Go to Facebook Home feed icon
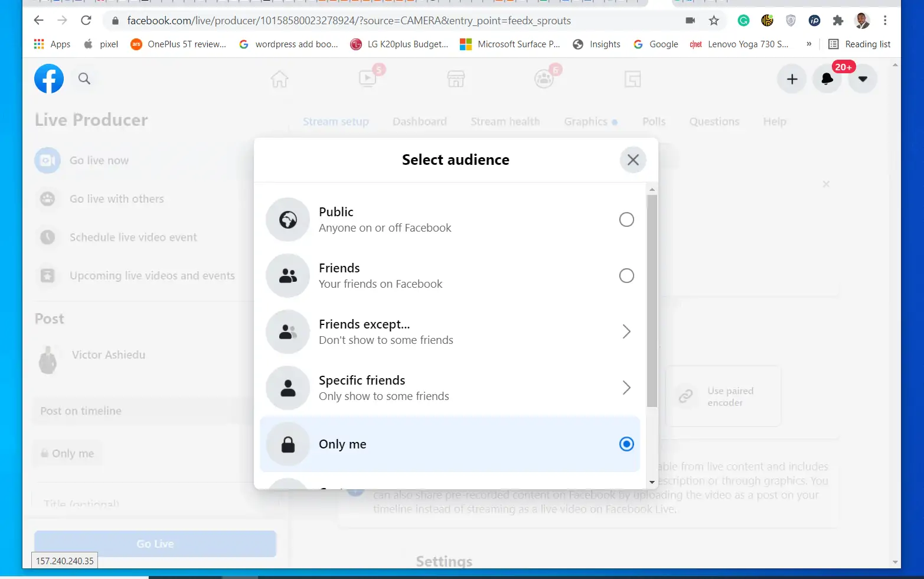Image resolution: width=924 pixels, height=579 pixels. click(279, 79)
